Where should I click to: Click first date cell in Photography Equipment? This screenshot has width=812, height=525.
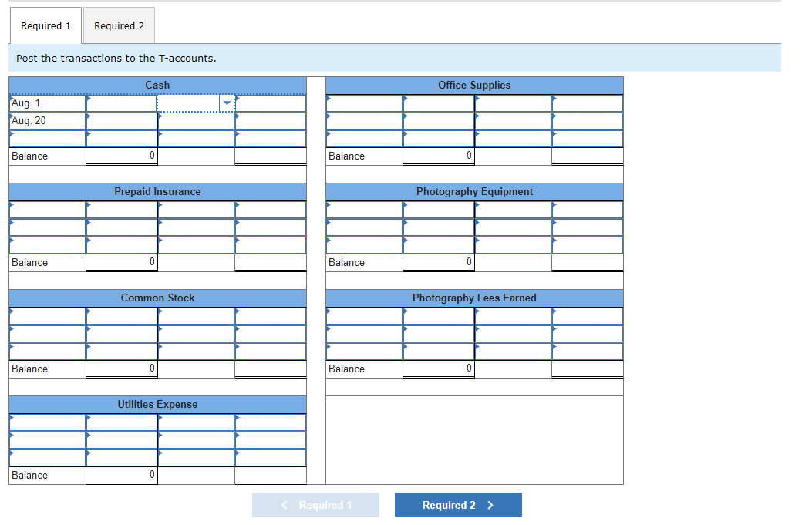point(365,210)
